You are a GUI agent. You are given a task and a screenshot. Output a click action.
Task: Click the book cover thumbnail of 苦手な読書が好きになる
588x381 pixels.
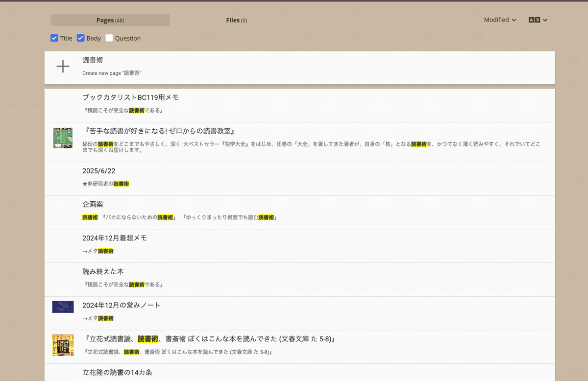(x=63, y=138)
